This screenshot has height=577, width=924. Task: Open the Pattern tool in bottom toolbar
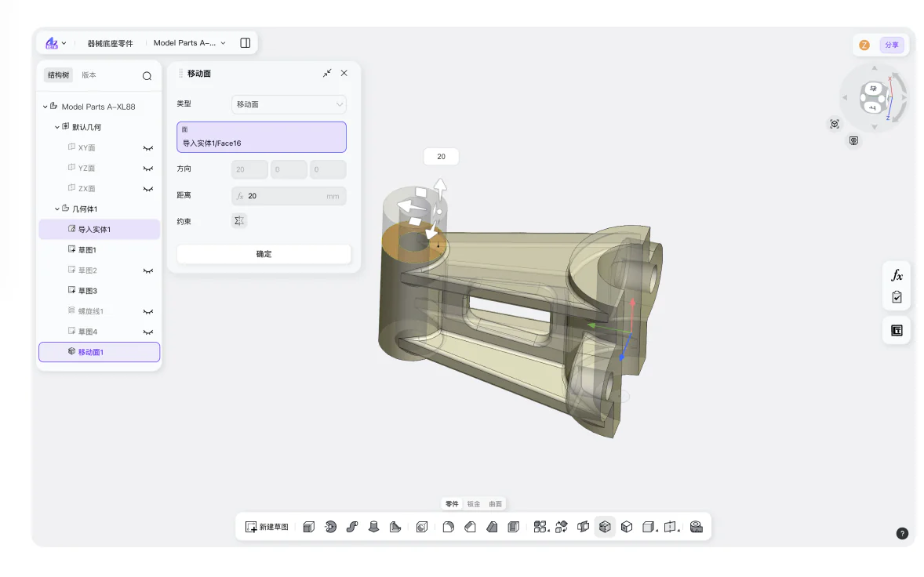(x=541, y=527)
